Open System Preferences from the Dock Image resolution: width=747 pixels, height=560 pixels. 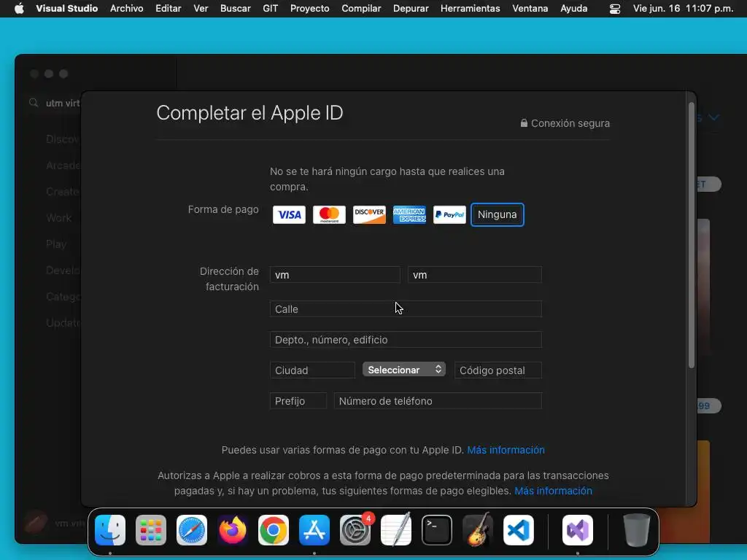[x=355, y=530]
